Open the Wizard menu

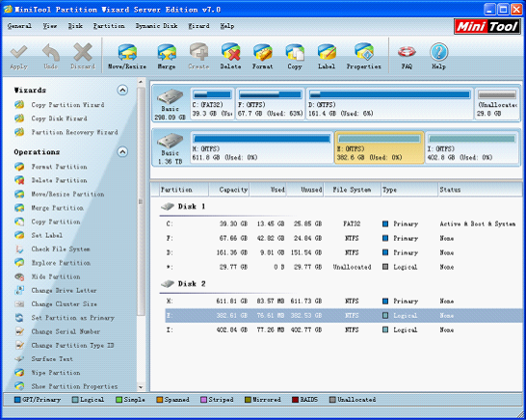point(198,26)
